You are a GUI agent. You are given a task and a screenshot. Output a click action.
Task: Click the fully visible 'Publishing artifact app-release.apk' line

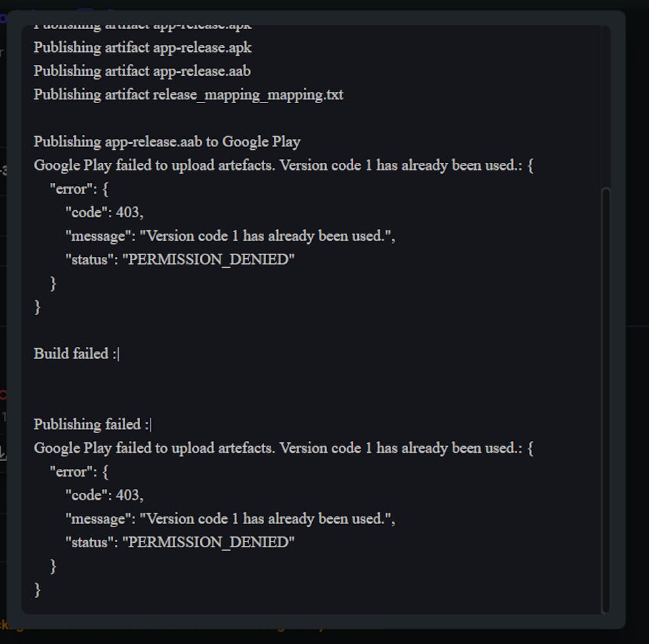coord(143,47)
